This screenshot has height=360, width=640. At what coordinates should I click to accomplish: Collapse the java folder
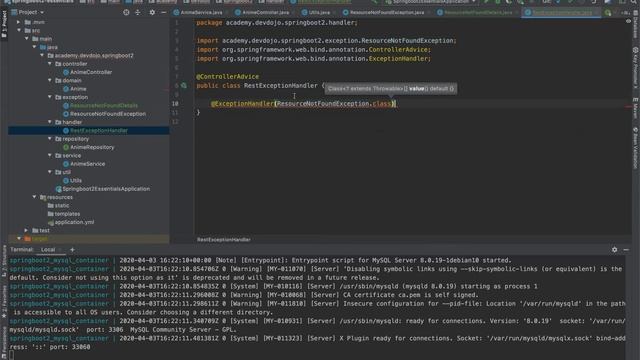35,47
